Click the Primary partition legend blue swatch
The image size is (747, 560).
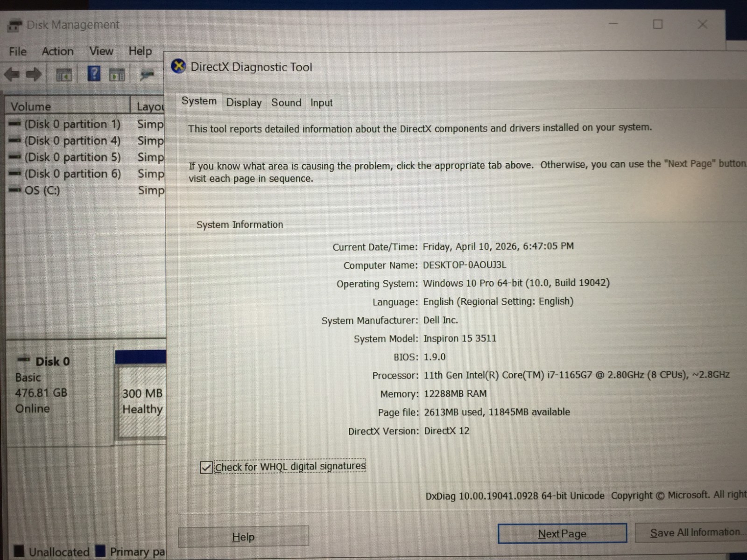(x=100, y=551)
